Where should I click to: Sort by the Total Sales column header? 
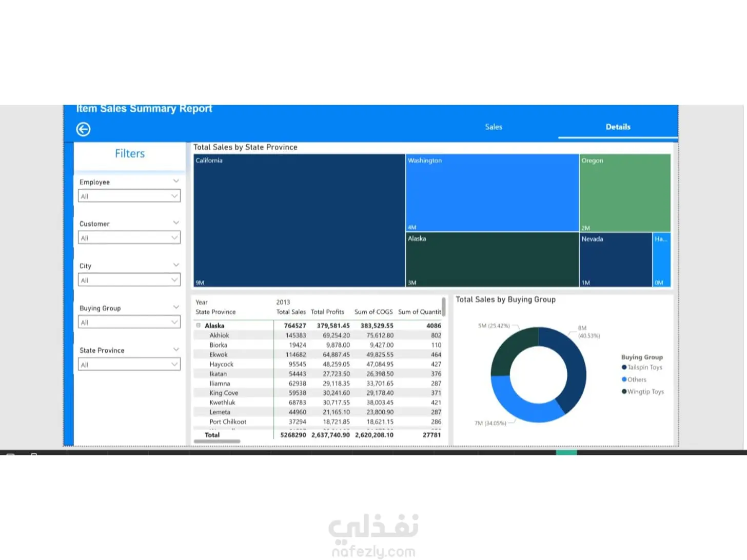tap(291, 312)
